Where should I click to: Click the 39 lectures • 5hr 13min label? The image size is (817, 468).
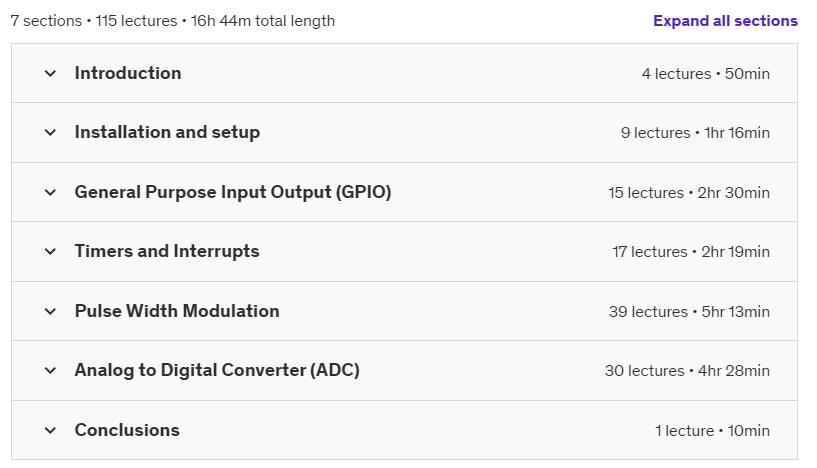[689, 312]
